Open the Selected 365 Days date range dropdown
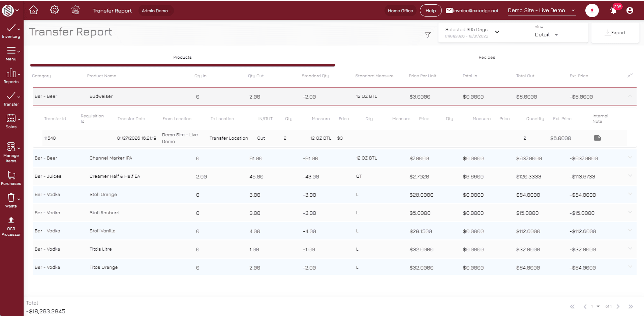 (472, 32)
